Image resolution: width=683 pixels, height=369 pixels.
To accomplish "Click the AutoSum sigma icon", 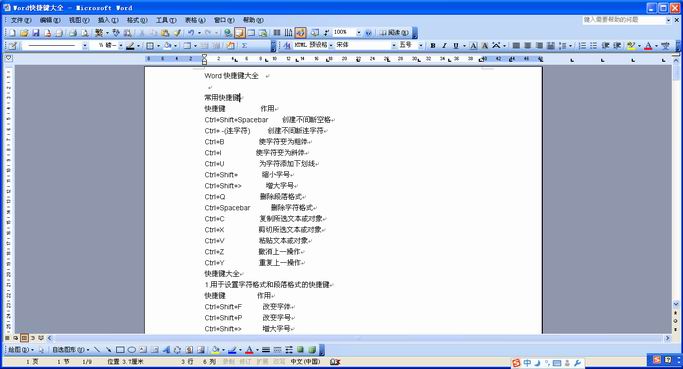I will click(x=244, y=45).
